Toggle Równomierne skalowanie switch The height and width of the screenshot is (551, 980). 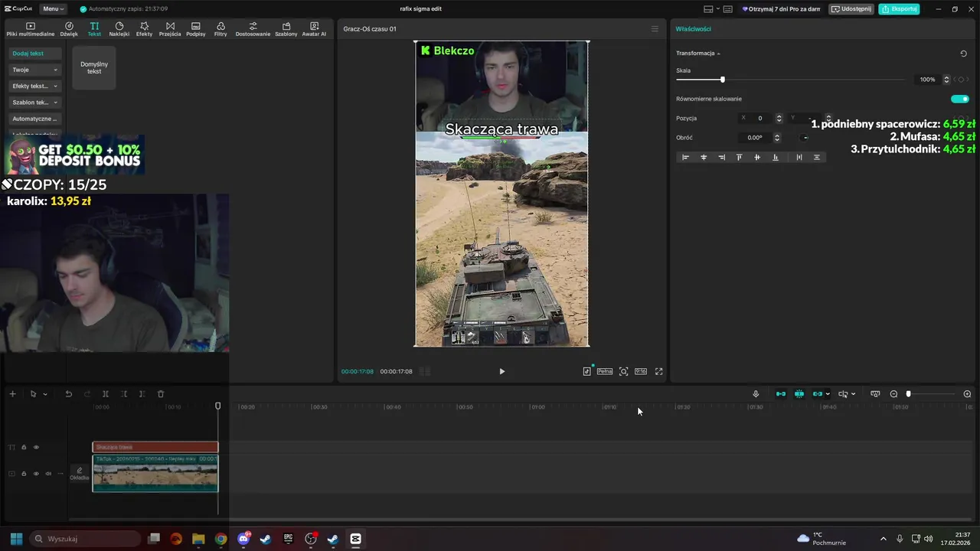(x=960, y=99)
